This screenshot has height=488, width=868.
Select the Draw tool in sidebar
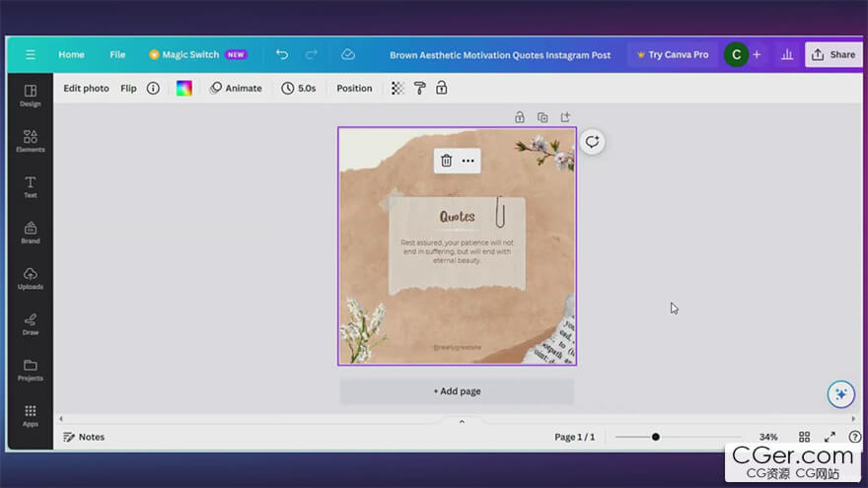tap(31, 323)
